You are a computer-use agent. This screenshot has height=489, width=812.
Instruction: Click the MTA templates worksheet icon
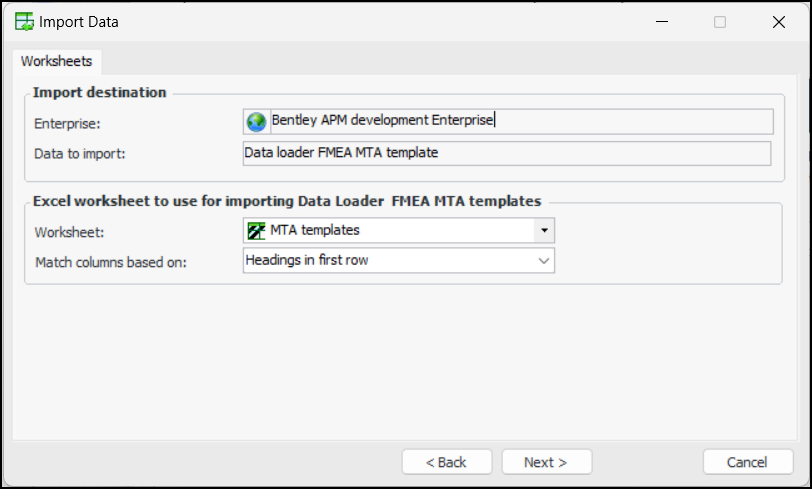point(256,230)
